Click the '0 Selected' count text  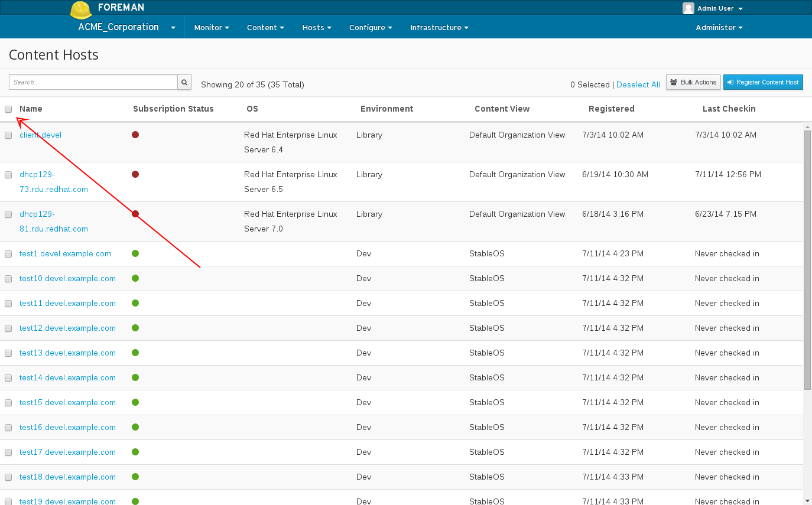[x=590, y=84]
